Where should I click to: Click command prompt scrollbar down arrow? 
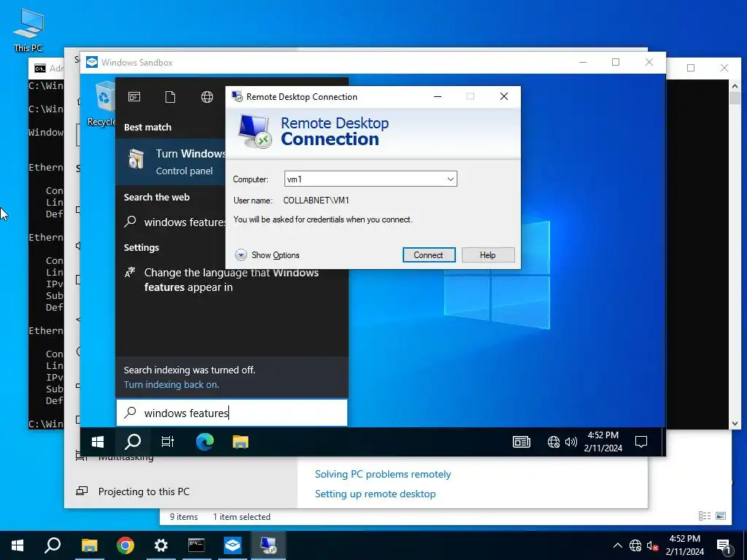pos(735,424)
